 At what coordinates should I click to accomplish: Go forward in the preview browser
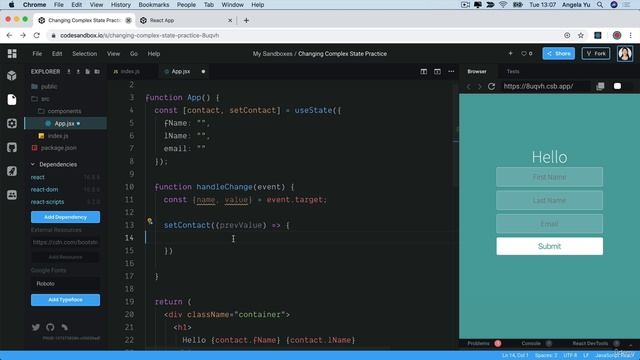click(480, 87)
